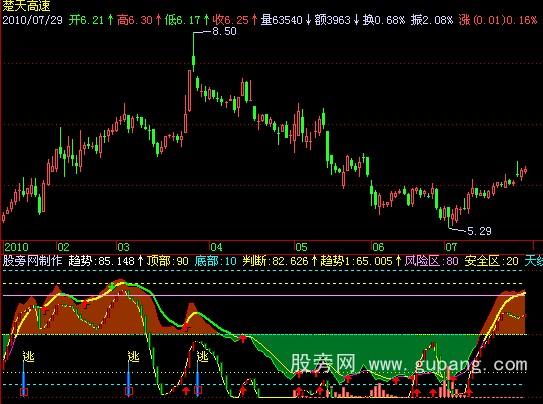Click the volume value 量63540
The height and width of the screenshot is (404, 543).
[x=282, y=20]
